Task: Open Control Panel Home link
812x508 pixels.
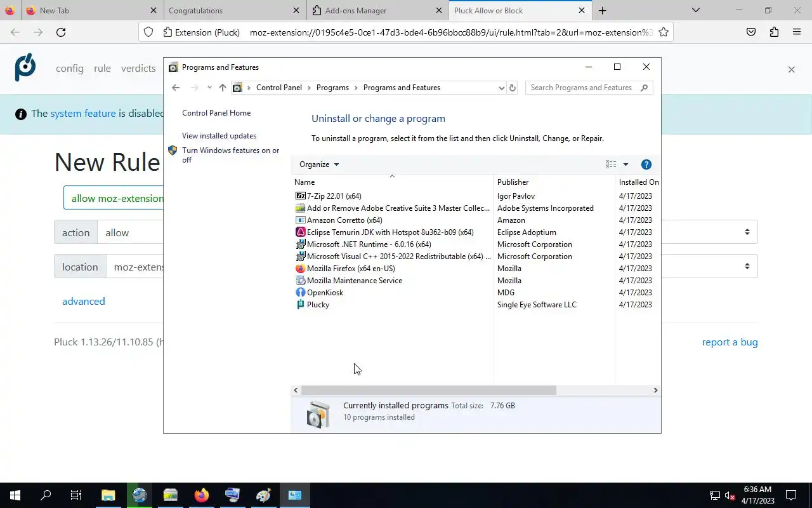Action: point(216,113)
